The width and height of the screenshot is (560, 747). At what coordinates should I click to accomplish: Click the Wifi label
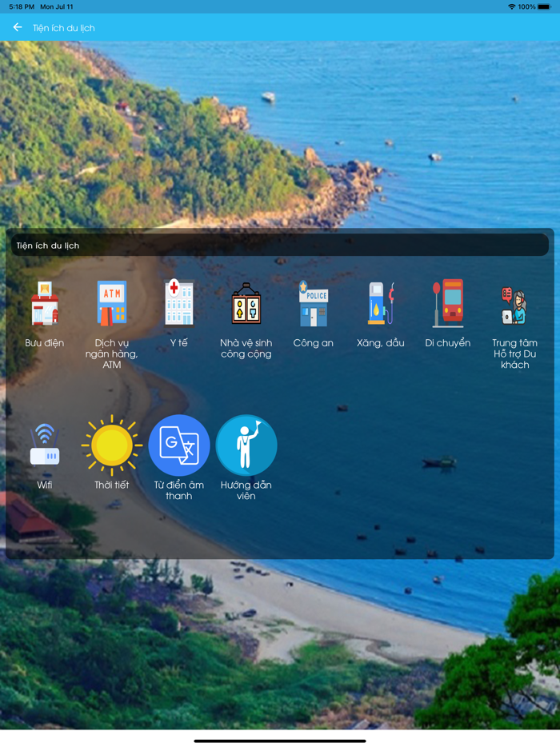tap(44, 485)
